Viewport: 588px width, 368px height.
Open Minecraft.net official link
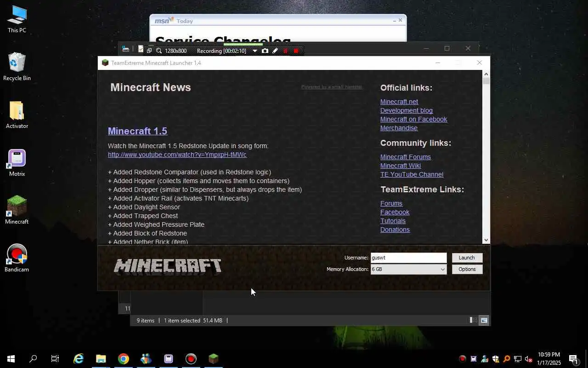399,102
